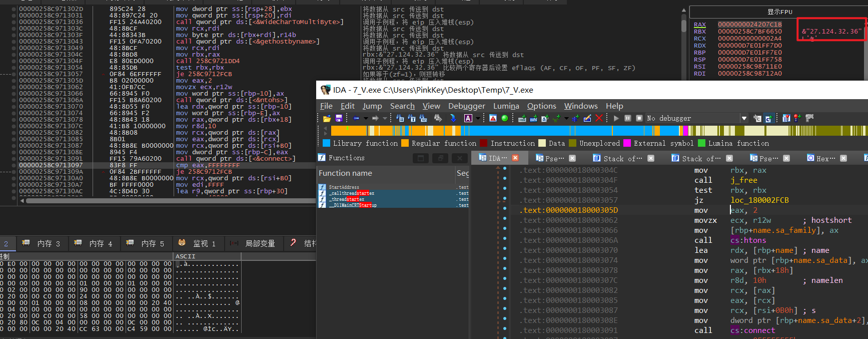Click the grey Jump forward arrow in IDA
Viewport: 868px width, 339px height.
[375, 118]
